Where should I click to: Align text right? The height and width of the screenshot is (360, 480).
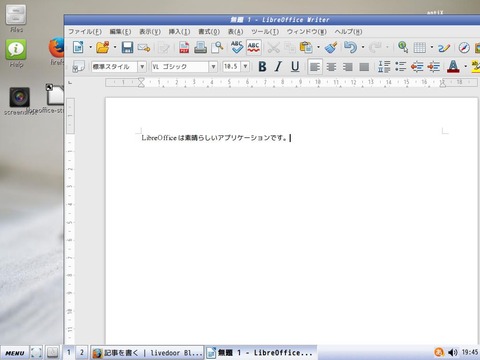pos(348,67)
